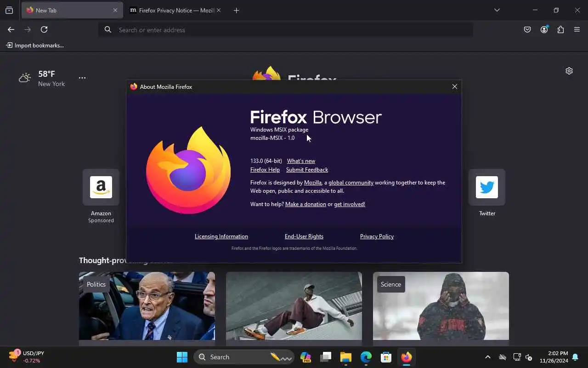Click Make a donation link

[x=305, y=204]
